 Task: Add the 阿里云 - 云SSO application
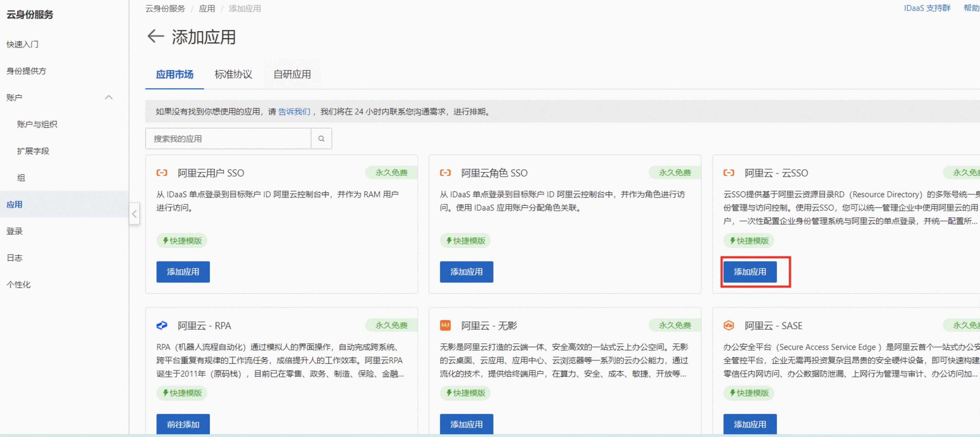750,272
